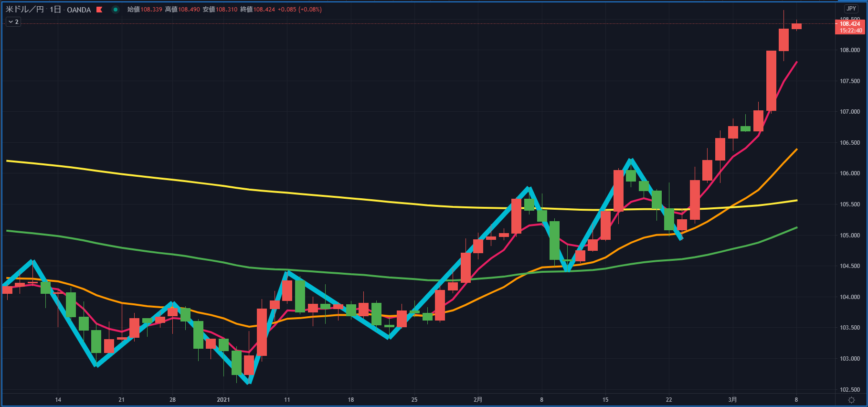Click the 終値 108.424 close value

258,10
